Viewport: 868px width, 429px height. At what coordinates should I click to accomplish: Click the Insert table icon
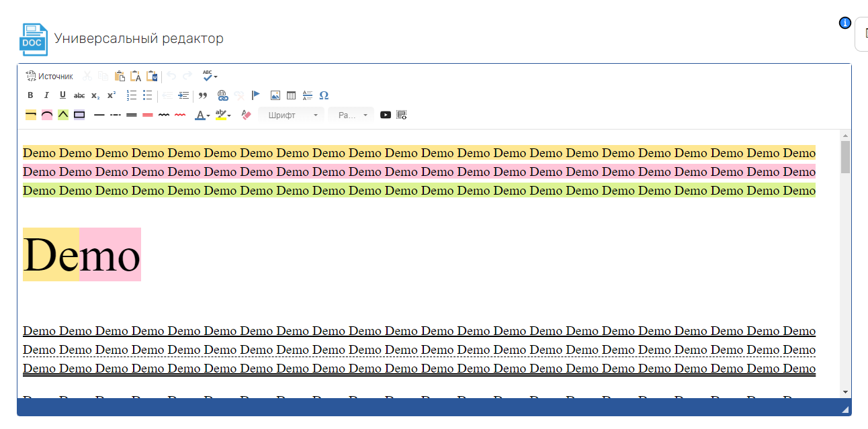(x=291, y=95)
